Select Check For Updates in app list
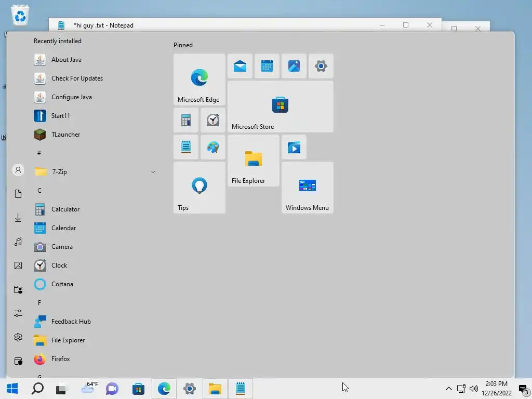This screenshot has height=399, width=532. tap(95, 78)
